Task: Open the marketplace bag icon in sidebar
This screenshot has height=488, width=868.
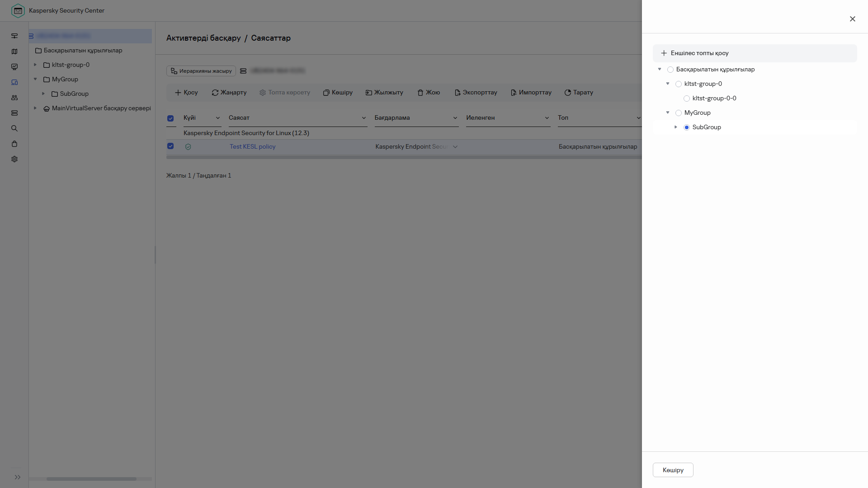Action: [x=14, y=144]
